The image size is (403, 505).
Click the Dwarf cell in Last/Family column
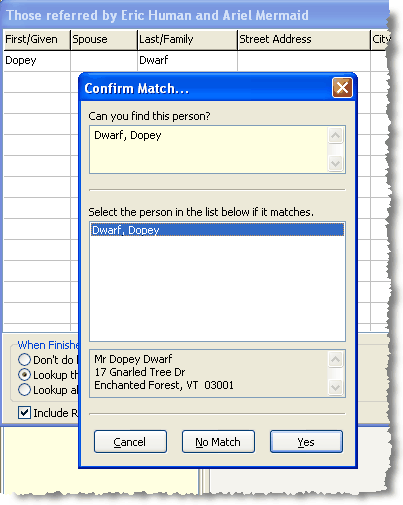[x=187, y=61]
